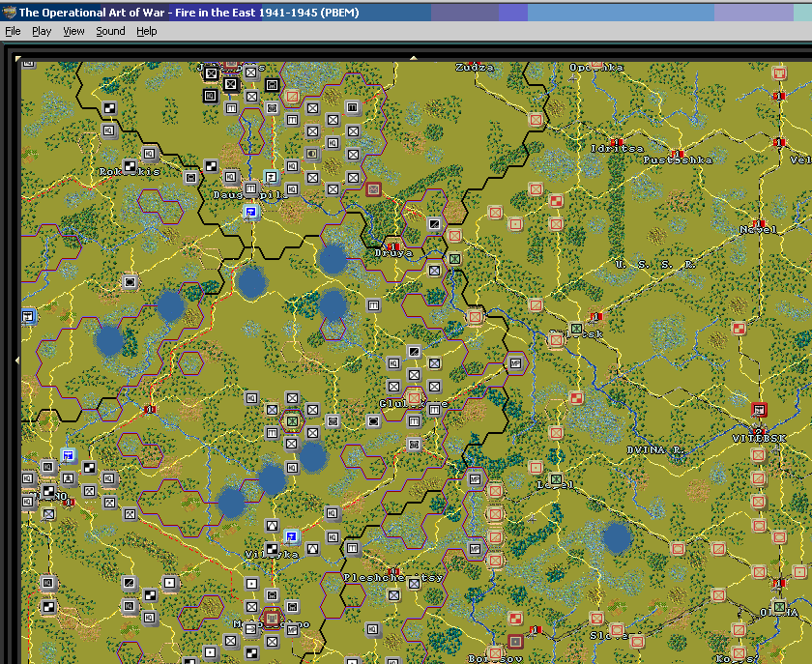Click the red flag marker at Pustoshka

tap(677, 154)
